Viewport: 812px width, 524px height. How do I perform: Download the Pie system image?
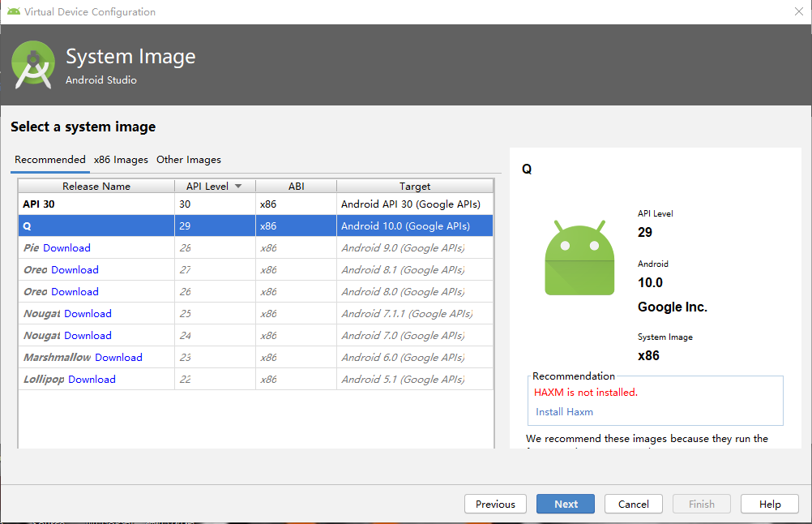[x=66, y=248]
